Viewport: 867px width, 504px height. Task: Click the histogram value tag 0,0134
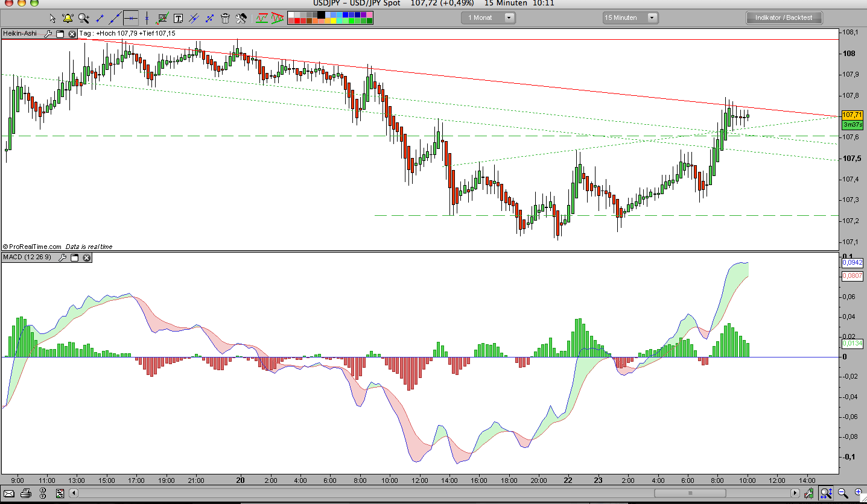(852, 344)
